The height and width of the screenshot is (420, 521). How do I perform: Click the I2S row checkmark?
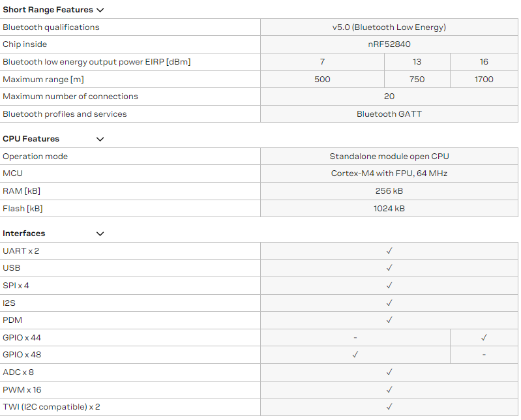click(389, 303)
